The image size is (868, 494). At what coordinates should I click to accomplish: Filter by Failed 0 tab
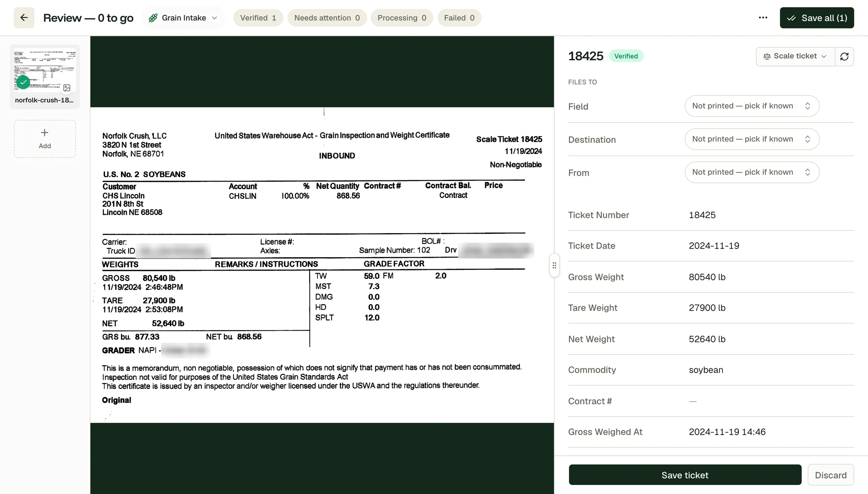click(x=459, y=18)
